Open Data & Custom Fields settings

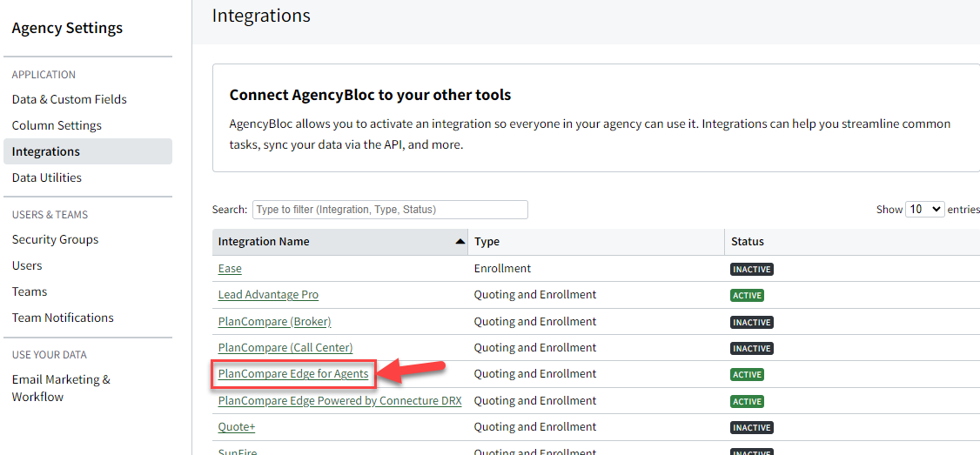pyautogui.click(x=70, y=99)
